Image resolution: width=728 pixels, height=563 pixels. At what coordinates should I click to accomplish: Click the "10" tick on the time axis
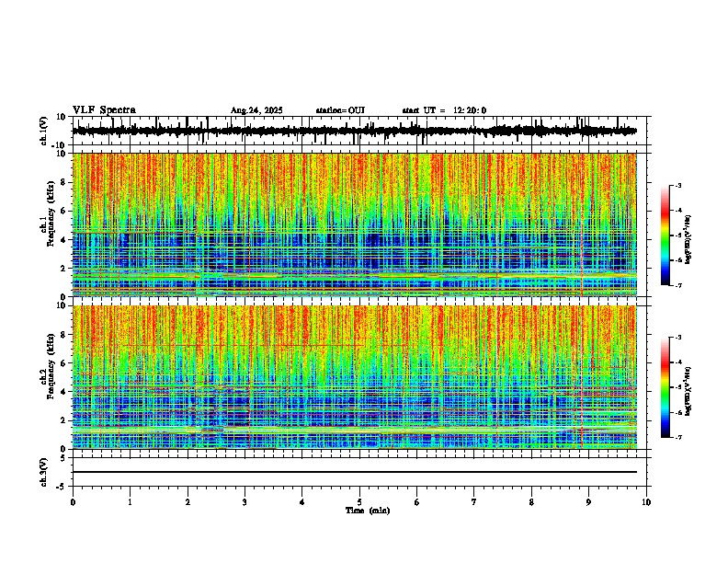[x=646, y=502]
